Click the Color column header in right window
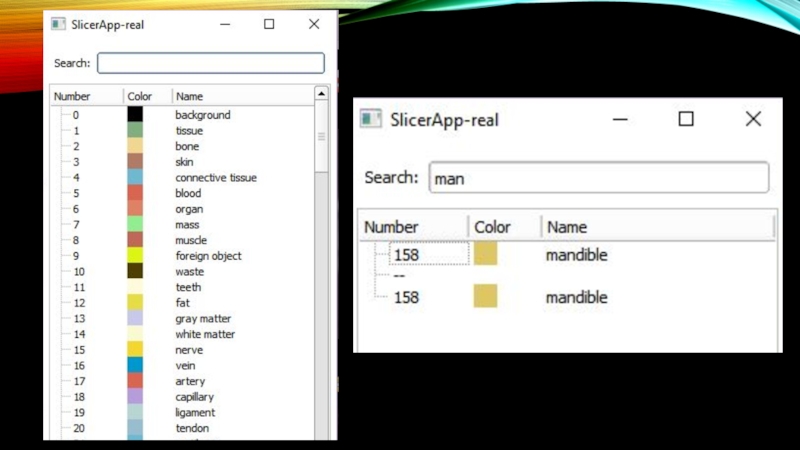Image resolution: width=800 pixels, height=450 pixels. pyautogui.click(x=493, y=227)
